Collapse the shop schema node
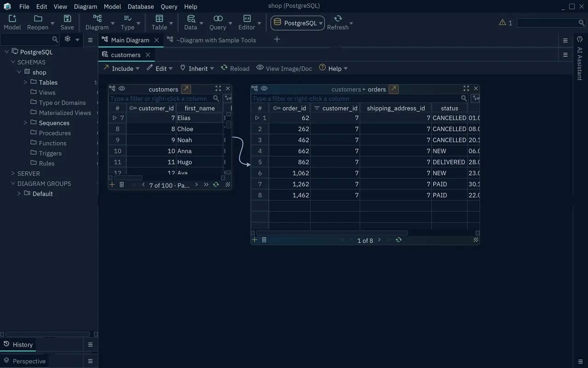588x368 pixels. 19,72
